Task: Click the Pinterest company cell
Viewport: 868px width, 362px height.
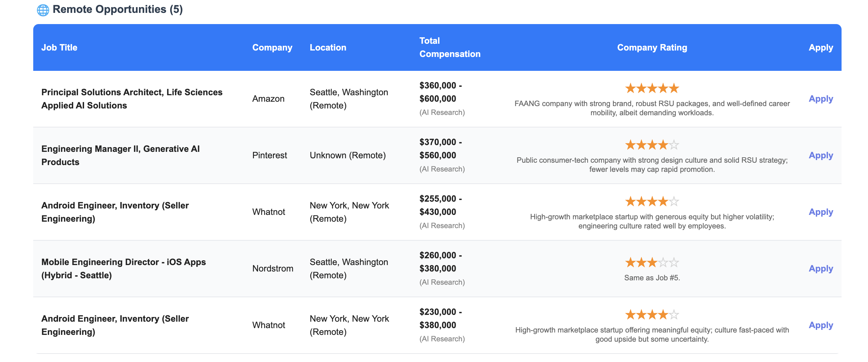Action: pyautogui.click(x=270, y=155)
